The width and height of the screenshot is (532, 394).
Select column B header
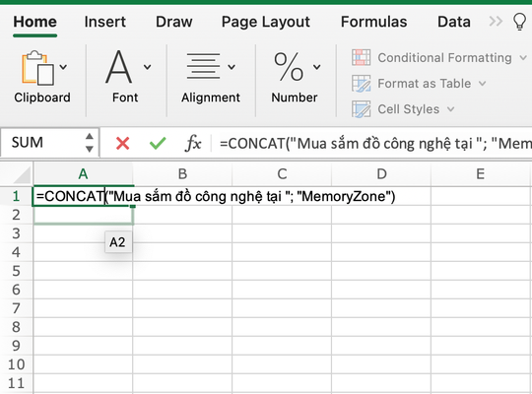[182, 174]
